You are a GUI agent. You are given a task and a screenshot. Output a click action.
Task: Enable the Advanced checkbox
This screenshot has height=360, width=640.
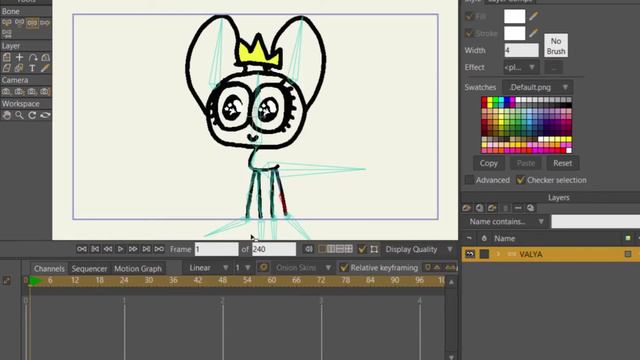[469, 180]
